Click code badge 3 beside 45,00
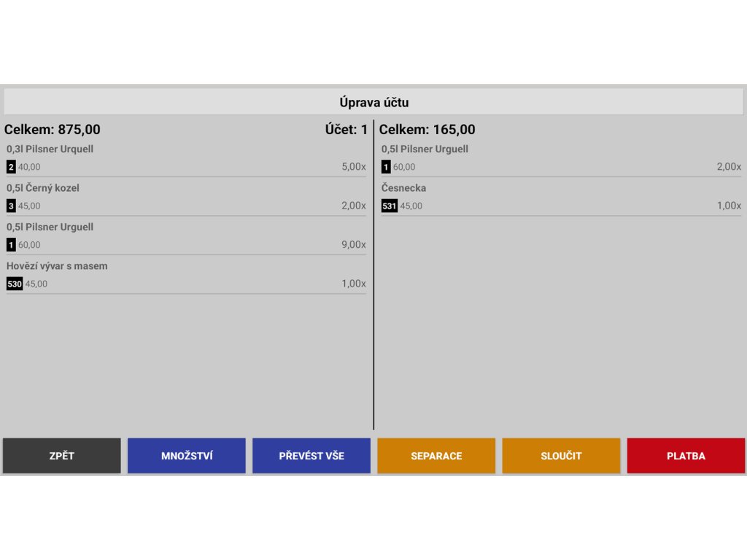The width and height of the screenshot is (747, 560). (x=11, y=206)
